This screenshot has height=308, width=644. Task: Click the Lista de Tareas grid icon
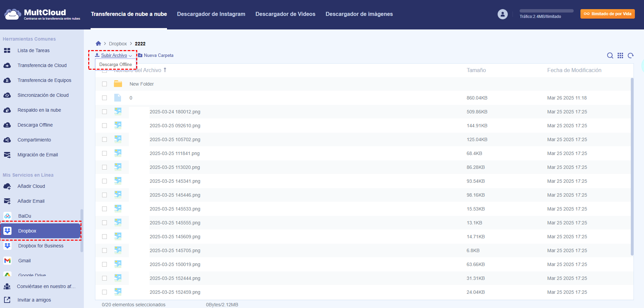(x=7, y=50)
